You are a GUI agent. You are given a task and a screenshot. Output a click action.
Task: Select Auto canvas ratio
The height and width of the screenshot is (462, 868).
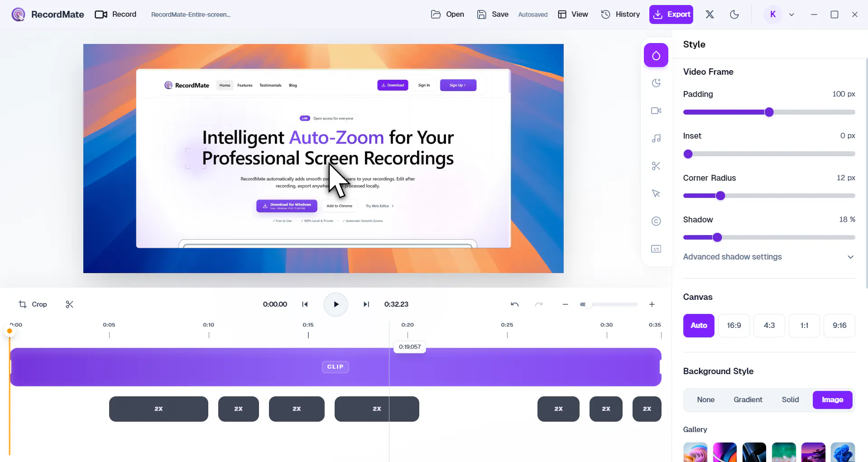pyautogui.click(x=699, y=326)
